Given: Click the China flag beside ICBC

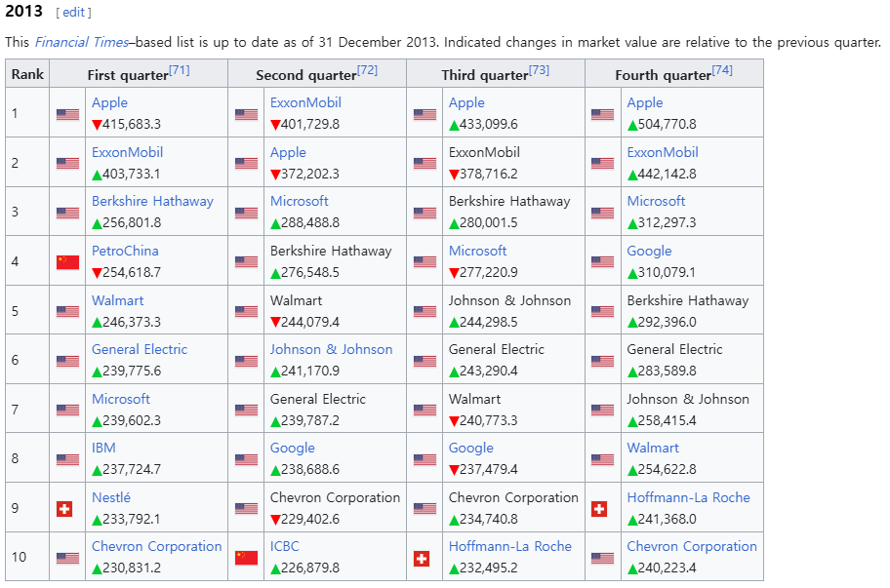Looking at the screenshot, I should [x=246, y=558].
